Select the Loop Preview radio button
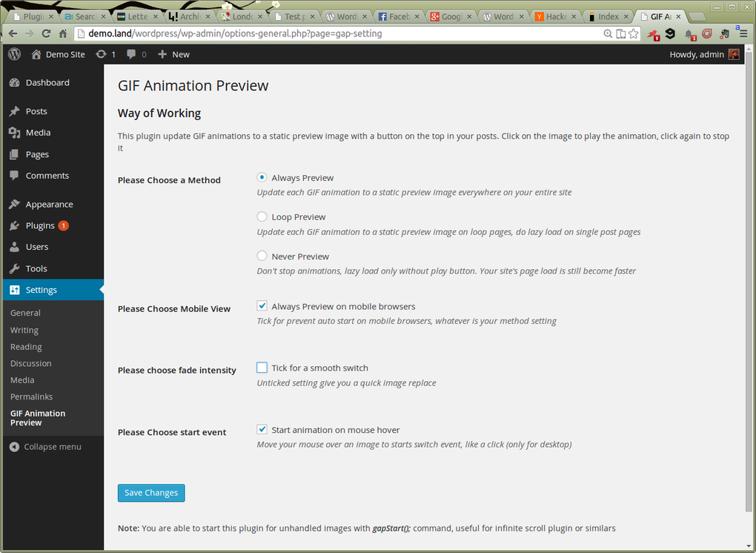Image resolution: width=756 pixels, height=553 pixels. coord(262,216)
